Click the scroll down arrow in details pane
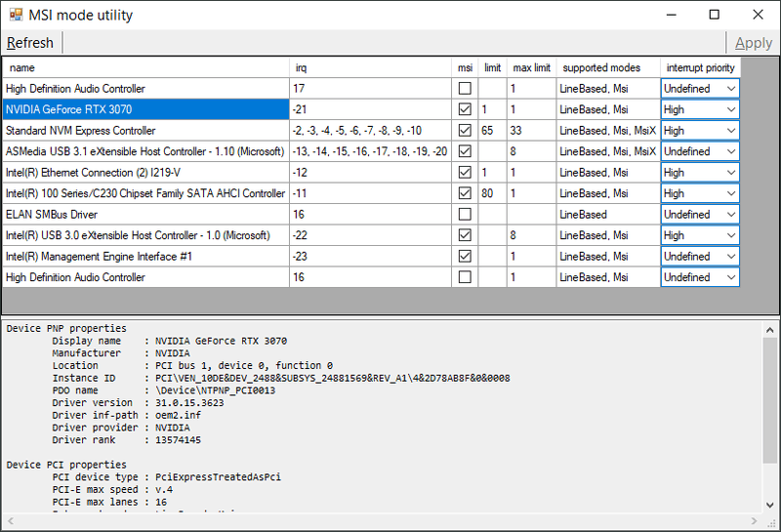The height and width of the screenshot is (532, 781). 769,505
